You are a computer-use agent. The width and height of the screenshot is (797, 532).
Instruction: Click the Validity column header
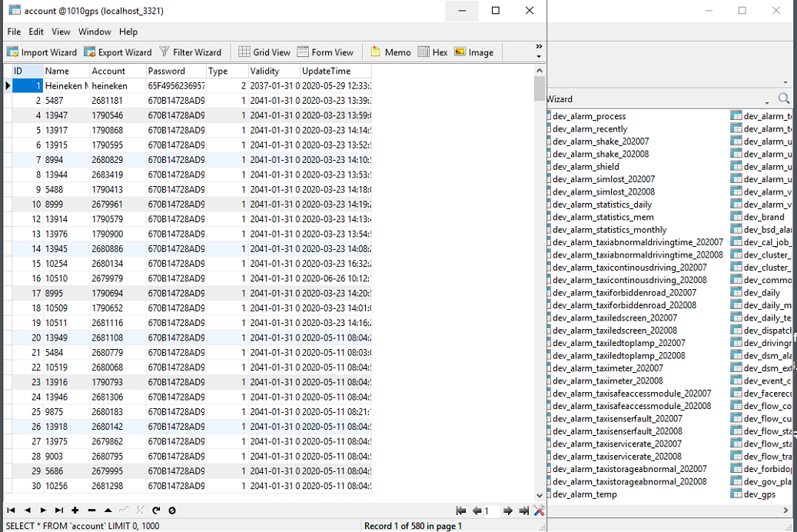(x=274, y=71)
